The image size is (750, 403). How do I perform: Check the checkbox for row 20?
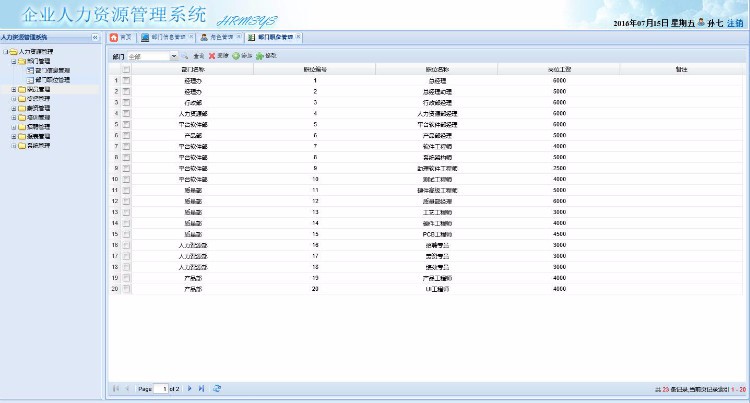[x=126, y=289]
